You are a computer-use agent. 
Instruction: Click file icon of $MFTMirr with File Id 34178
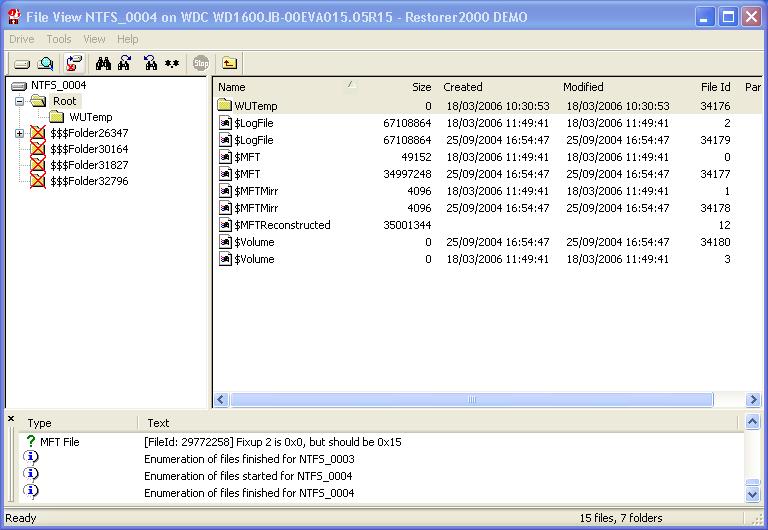[x=225, y=208]
